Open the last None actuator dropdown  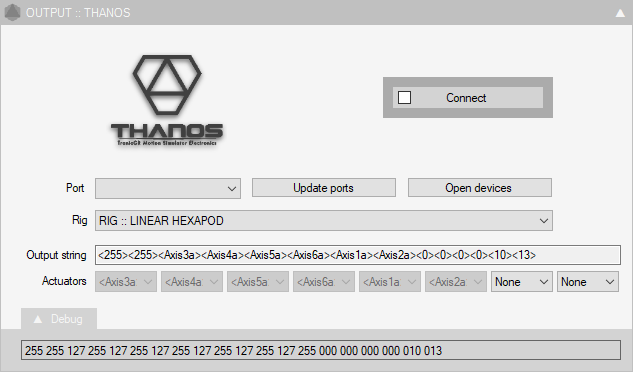coord(587,282)
